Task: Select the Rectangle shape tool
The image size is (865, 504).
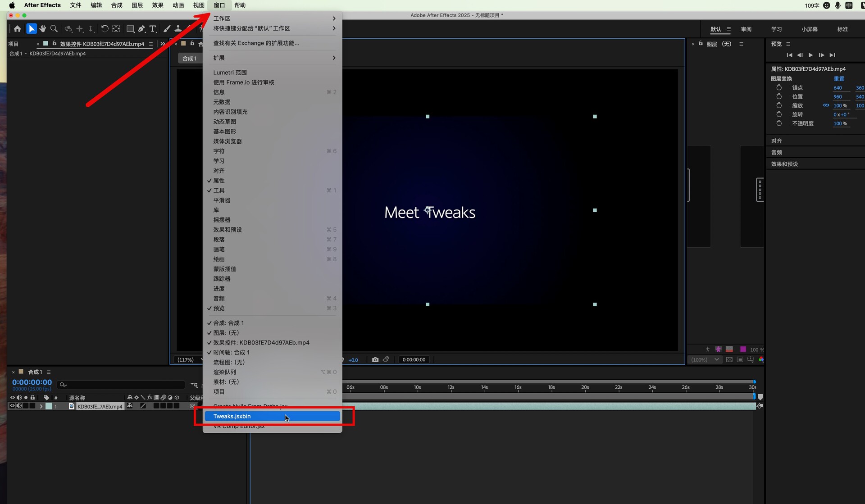Action: click(130, 29)
